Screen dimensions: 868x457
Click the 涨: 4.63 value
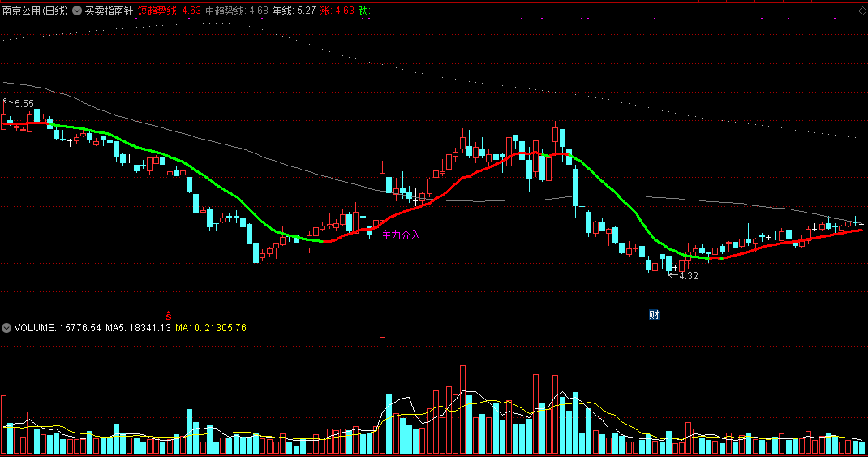(337, 11)
